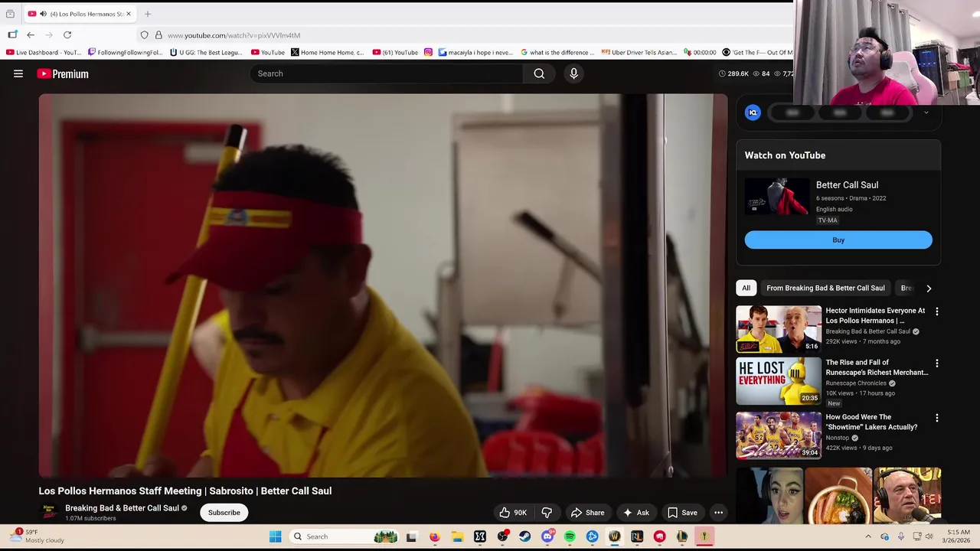
Task: Open a new browser tab
Action: click(x=148, y=14)
